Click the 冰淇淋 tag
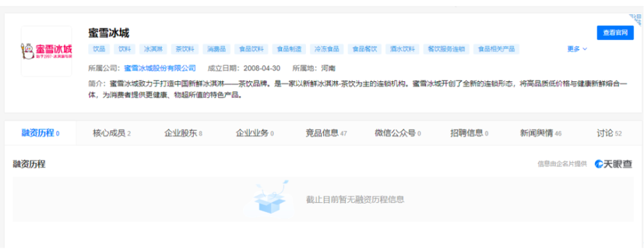644x252 pixels. coord(153,50)
